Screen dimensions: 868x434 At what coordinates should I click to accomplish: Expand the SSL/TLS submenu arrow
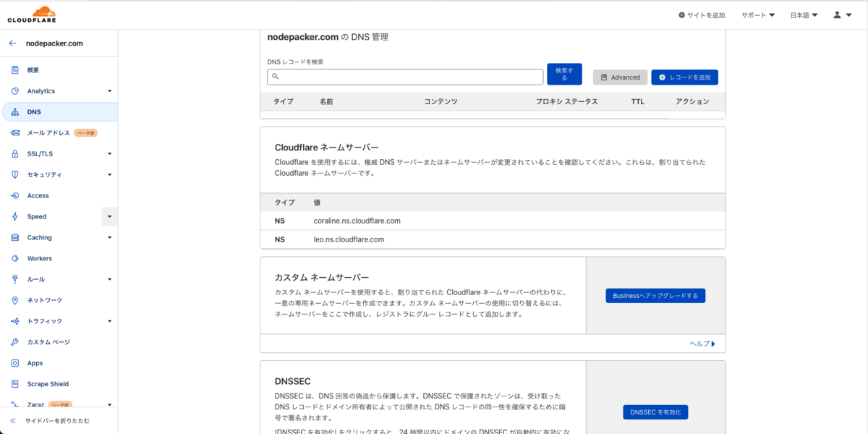click(x=110, y=154)
